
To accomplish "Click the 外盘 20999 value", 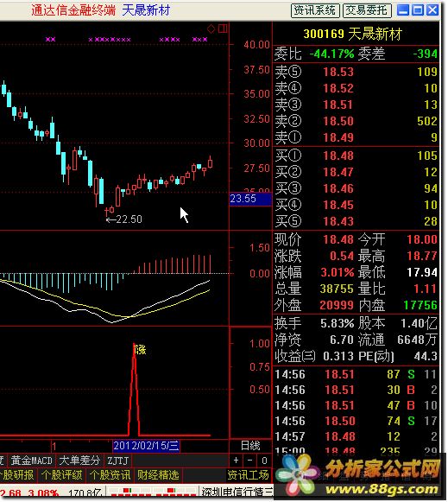I will (337, 305).
